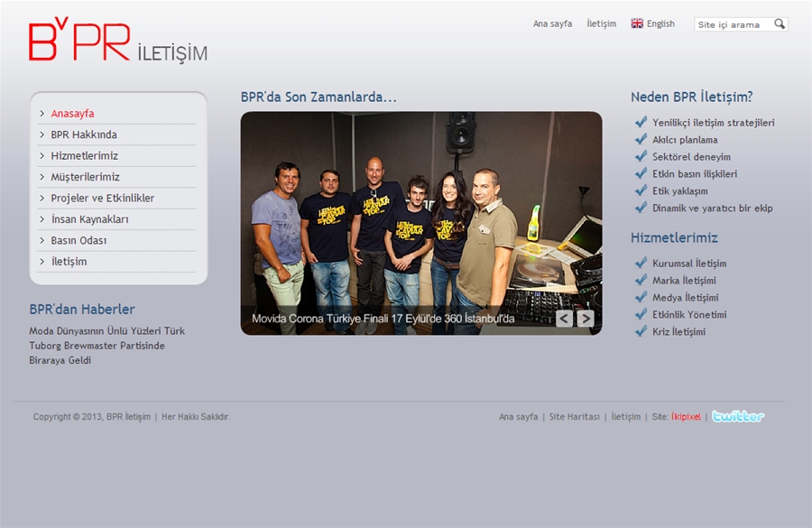This screenshot has height=528, width=812.
Task: Switch the site language to English
Action: pyautogui.click(x=660, y=23)
